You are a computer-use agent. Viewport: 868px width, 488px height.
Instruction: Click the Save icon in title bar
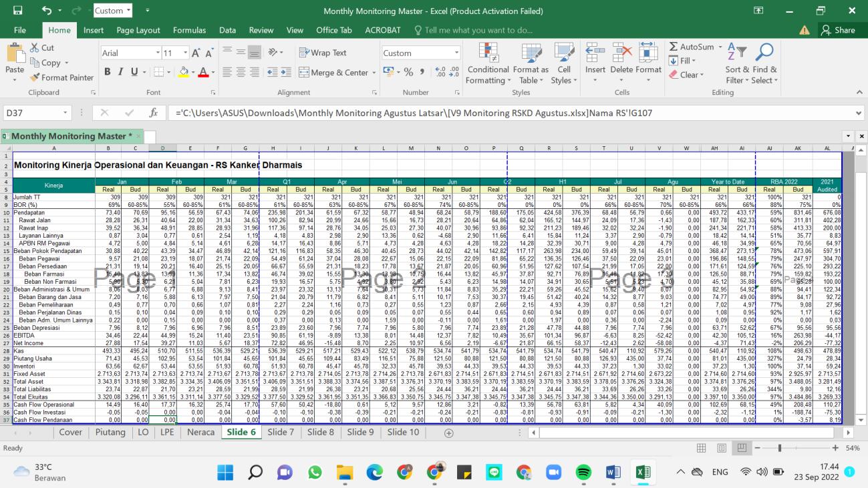(x=17, y=11)
